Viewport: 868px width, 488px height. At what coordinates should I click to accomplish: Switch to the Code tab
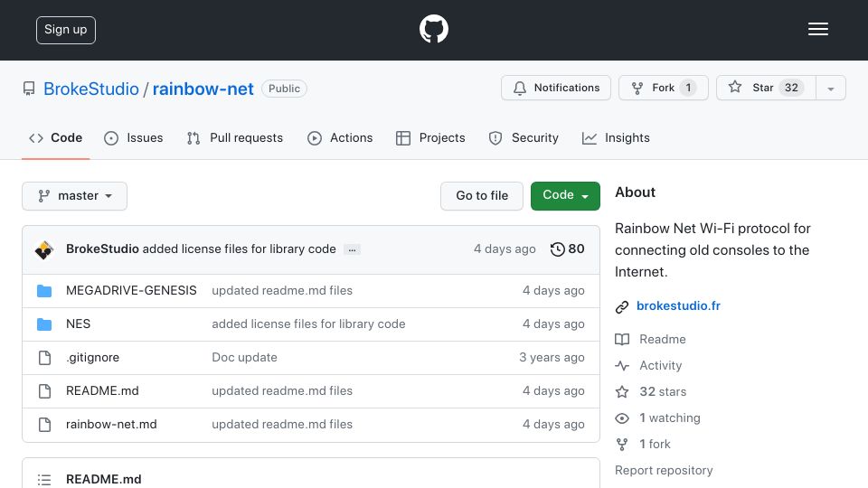click(x=56, y=137)
